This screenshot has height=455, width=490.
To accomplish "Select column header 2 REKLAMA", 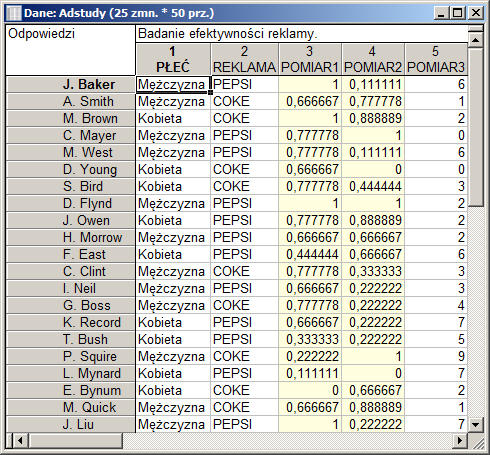I will click(245, 59).
